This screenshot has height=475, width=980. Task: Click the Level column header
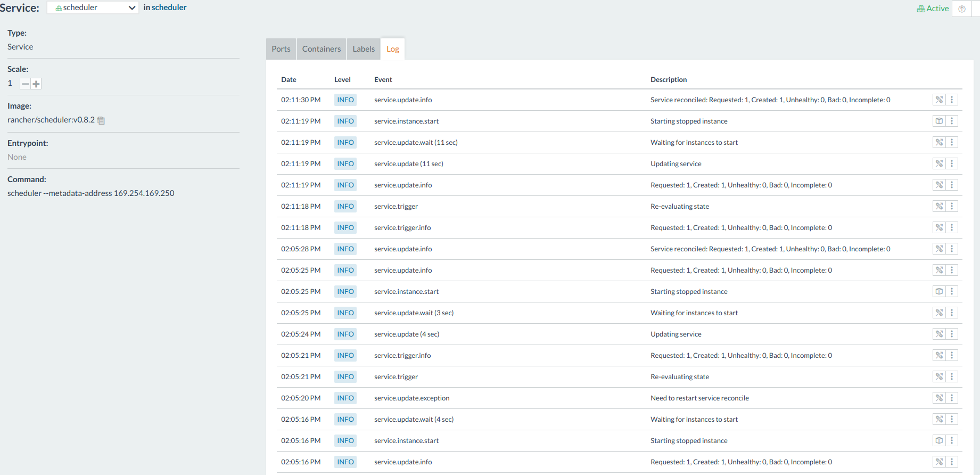pos(342,79)
